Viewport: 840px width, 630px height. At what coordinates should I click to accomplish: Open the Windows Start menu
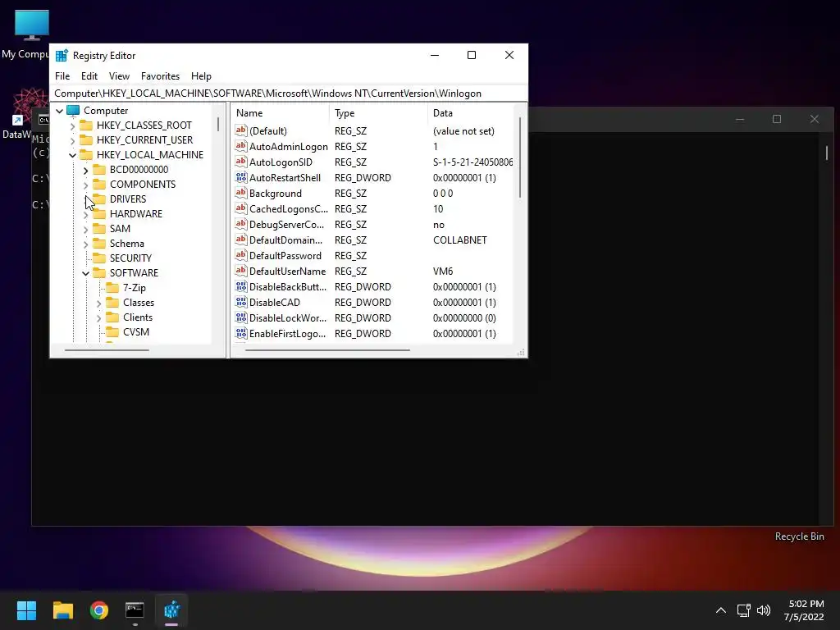[x=26, y=610]
